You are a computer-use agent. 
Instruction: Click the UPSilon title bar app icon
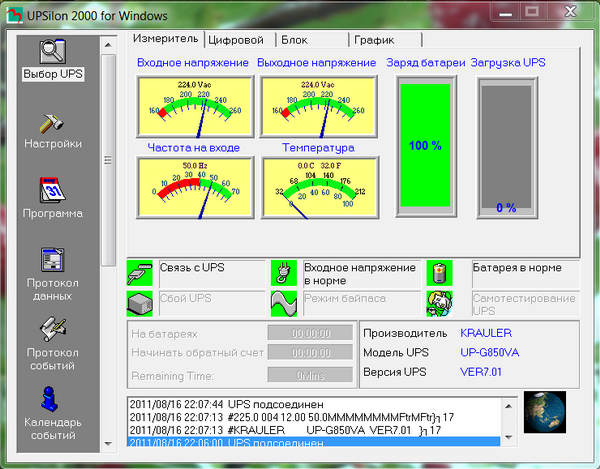coord(14,16)
